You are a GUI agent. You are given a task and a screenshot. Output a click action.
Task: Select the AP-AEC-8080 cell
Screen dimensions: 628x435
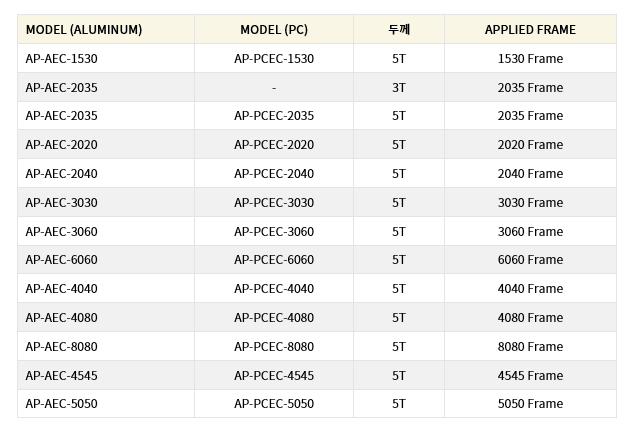click(106, 346)
